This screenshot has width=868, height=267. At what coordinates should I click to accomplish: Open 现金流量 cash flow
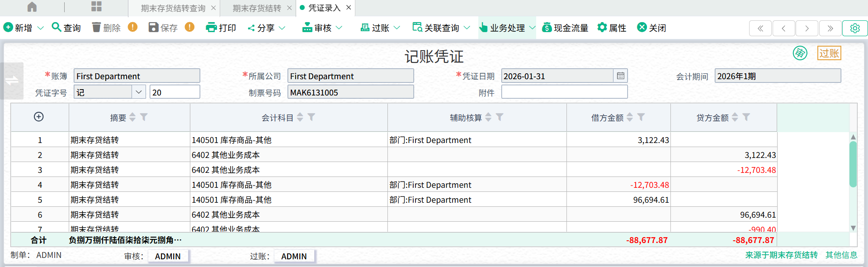565,28
